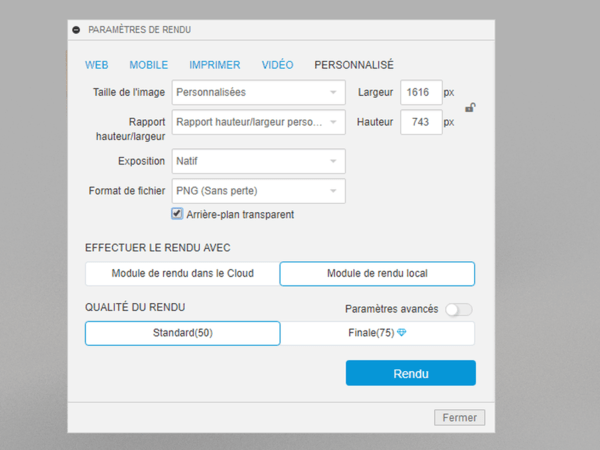Image resolution: width=600 pixels, height=450 pixels.
Task: Open the IMPRIMER tab
Action: coord(215,65)
